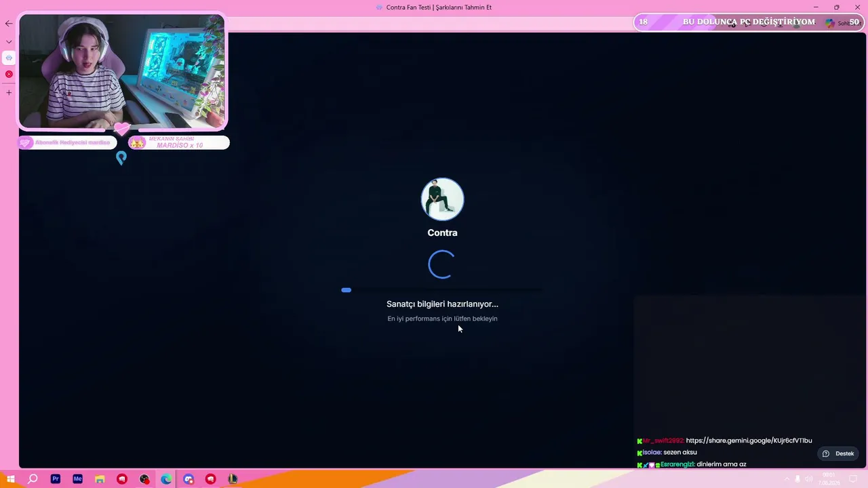
Task: Close the browser window
Action: point(857,7)
